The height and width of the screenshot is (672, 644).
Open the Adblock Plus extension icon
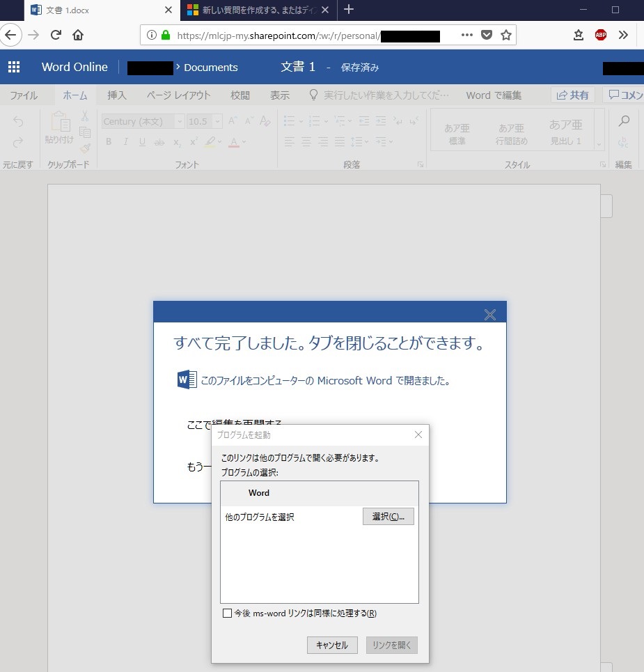click(x=601, y=35)
